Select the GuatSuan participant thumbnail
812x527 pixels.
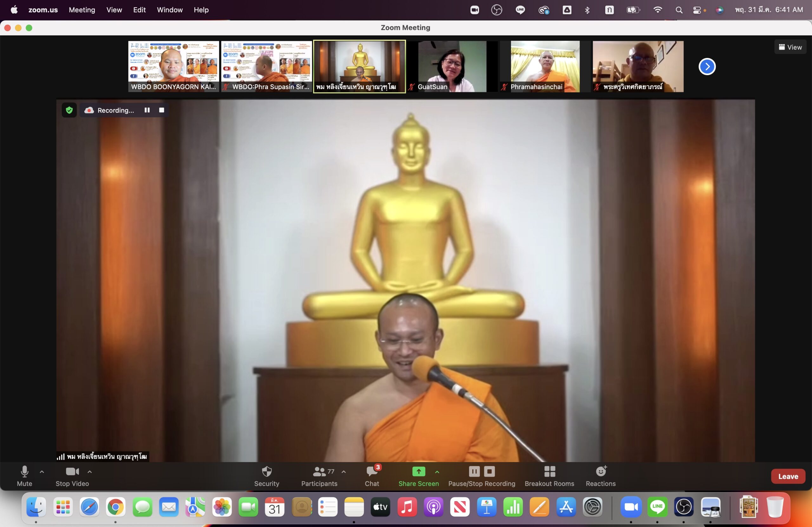[x=452, y=67]
